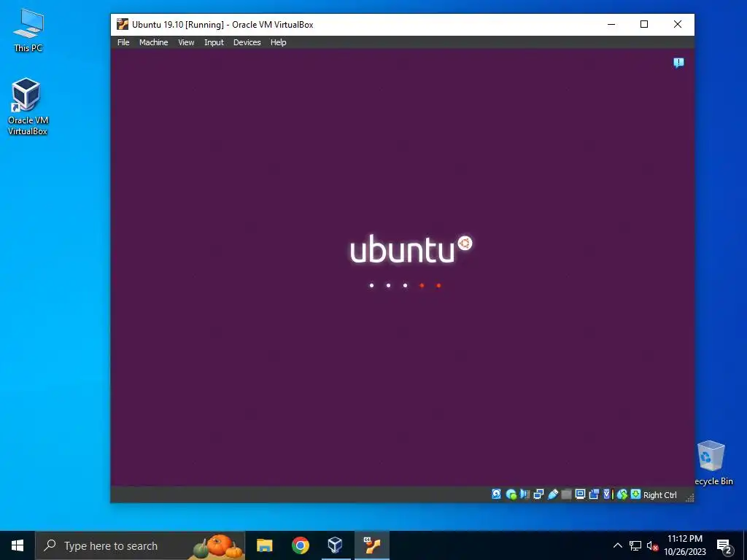Open the clock showing 11:12 PM
Viewport: 747px width, 560px height.
click(x=685, y=545)
